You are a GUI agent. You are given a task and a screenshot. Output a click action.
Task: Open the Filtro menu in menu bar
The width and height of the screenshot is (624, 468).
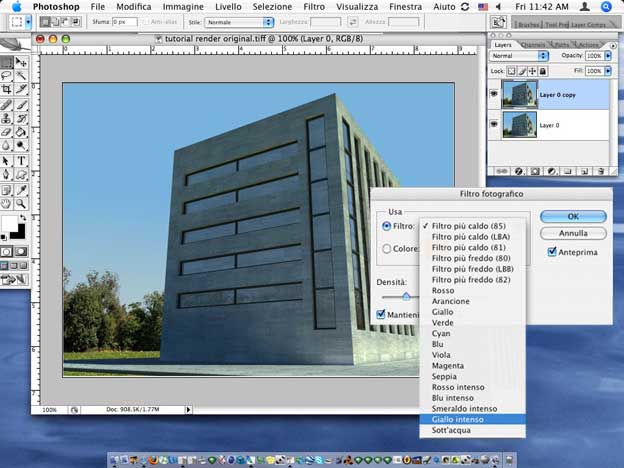(x=313, y=6)
